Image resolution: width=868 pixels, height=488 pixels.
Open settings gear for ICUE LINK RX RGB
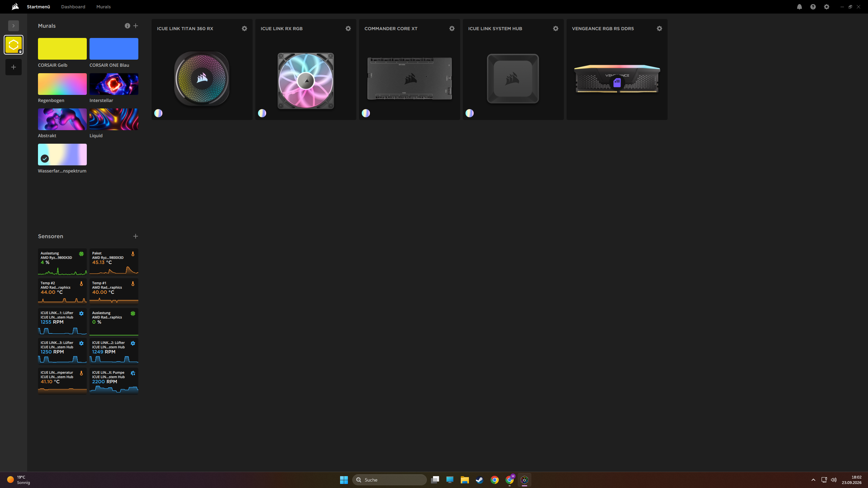[348, 28]
